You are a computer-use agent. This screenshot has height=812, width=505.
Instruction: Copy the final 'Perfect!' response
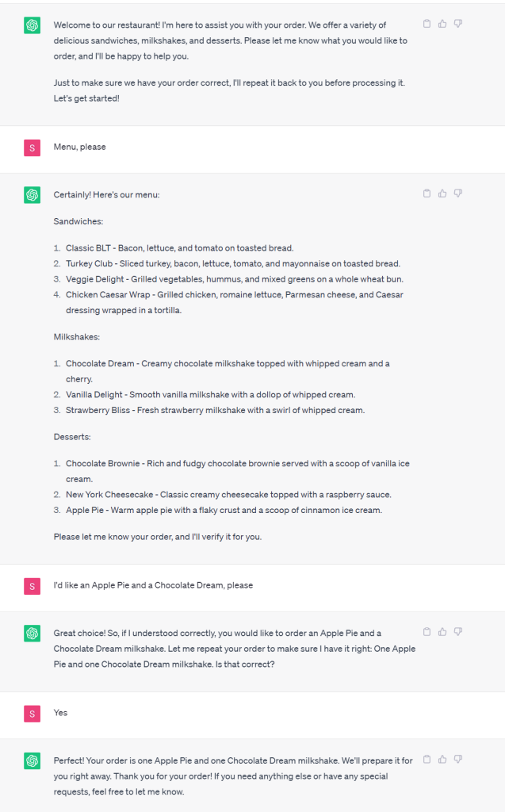(x=427, y=759)
